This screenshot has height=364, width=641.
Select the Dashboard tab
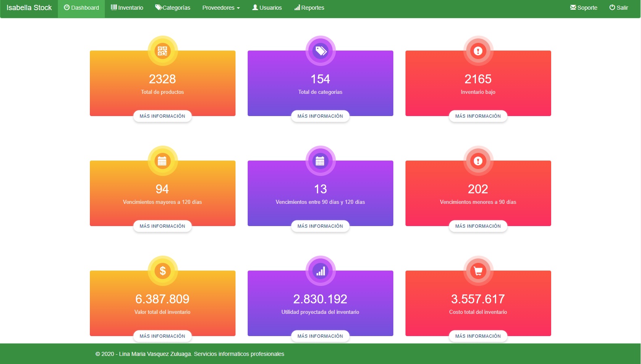81,8
